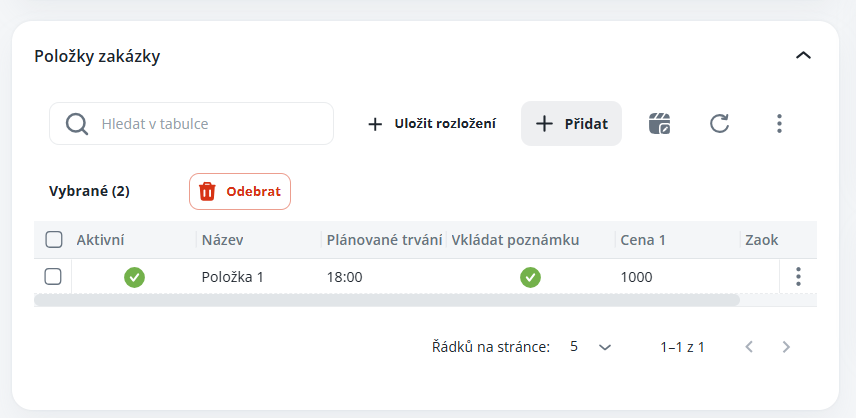Viewport: 856px width, 418px height.
Task: Click the Přidat button
Action: pos(571,124)
